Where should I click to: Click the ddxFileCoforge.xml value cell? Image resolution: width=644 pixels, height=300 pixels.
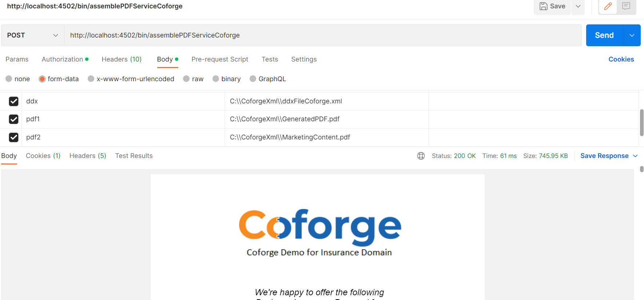326,101
